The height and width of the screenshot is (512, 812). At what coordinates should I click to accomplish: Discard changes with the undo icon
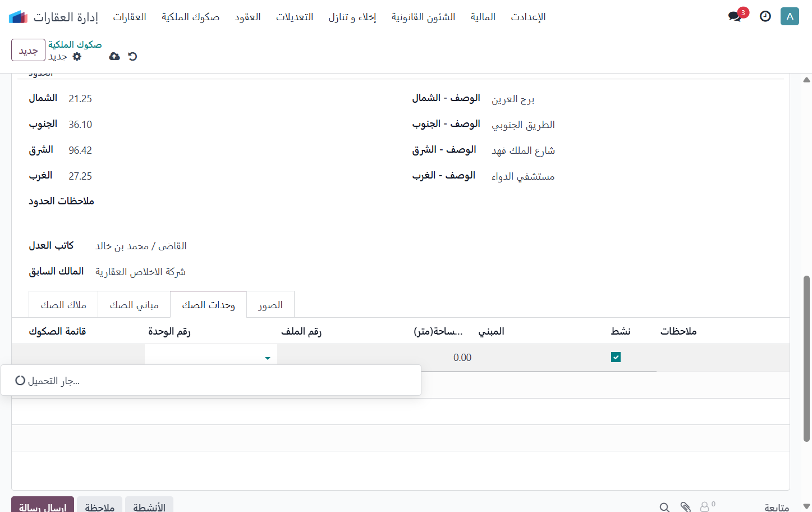coord(132,56)
